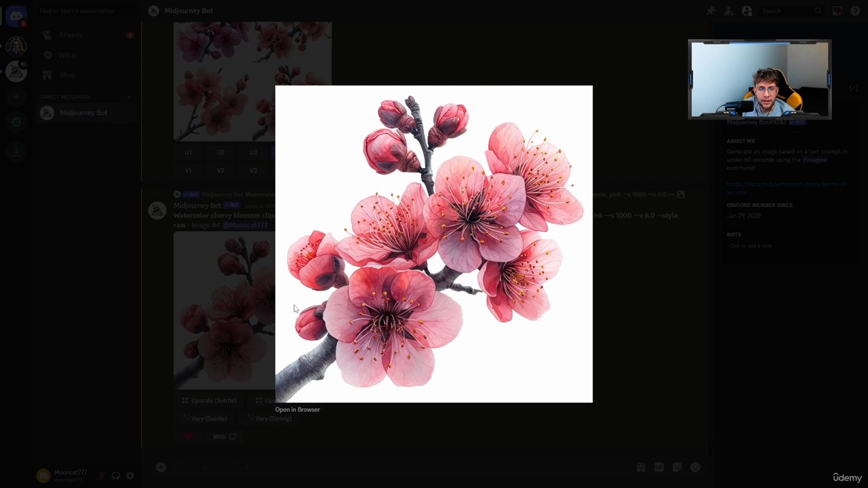Toggle microphone mute in user panel
The height and width of the screenshot is (488, 868).
[101, 476]
